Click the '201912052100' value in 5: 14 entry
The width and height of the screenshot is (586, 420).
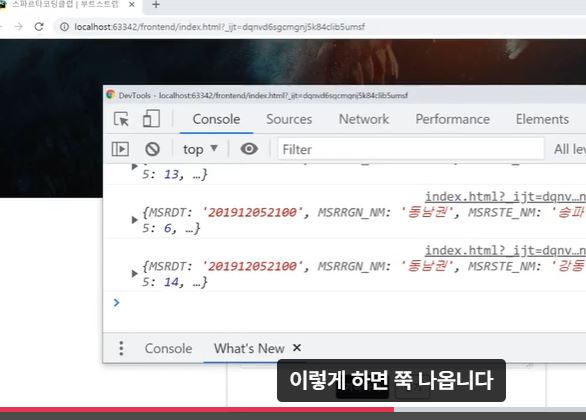252,266
